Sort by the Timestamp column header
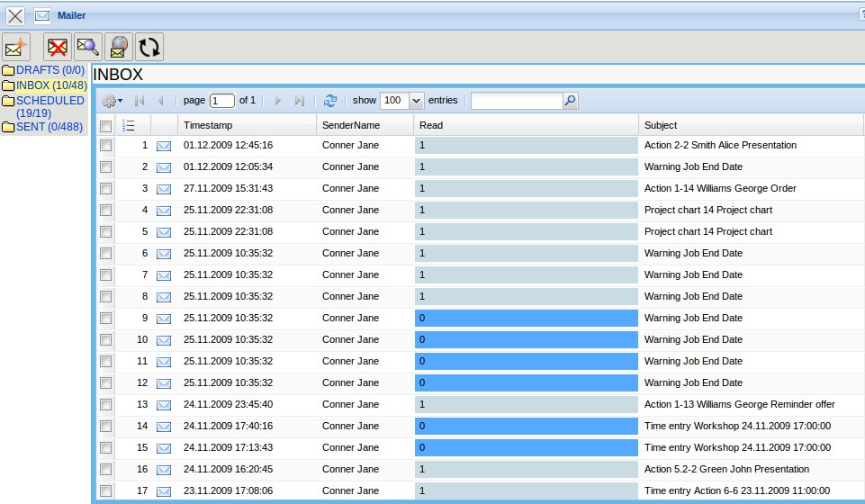This screenshot has width=865, height=504. (x=208, y=125)
